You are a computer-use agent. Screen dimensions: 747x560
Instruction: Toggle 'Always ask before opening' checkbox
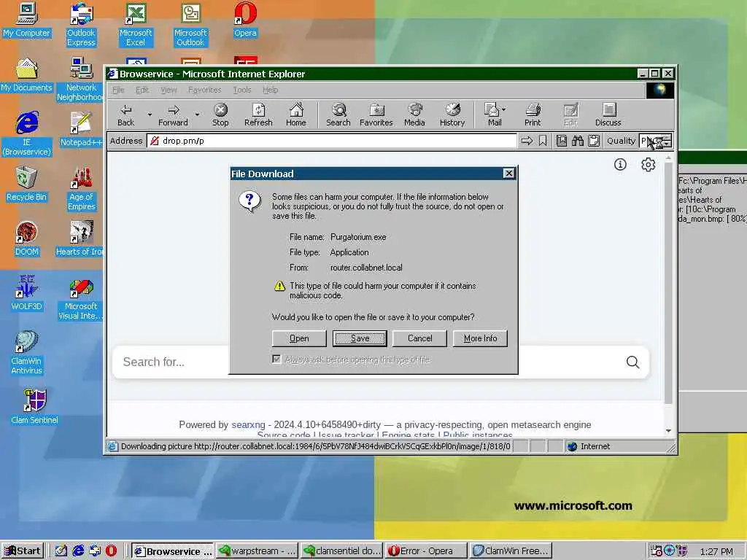276,359
